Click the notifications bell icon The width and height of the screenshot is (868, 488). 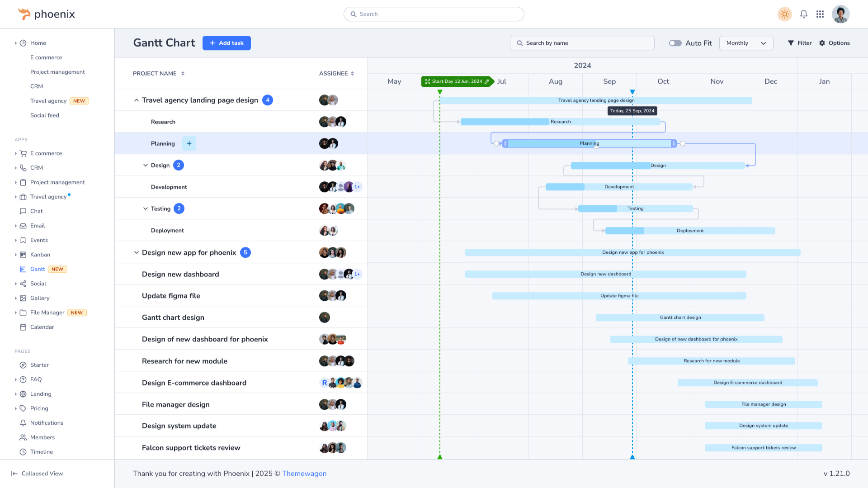pyautogui.click(x=803, y=14)
